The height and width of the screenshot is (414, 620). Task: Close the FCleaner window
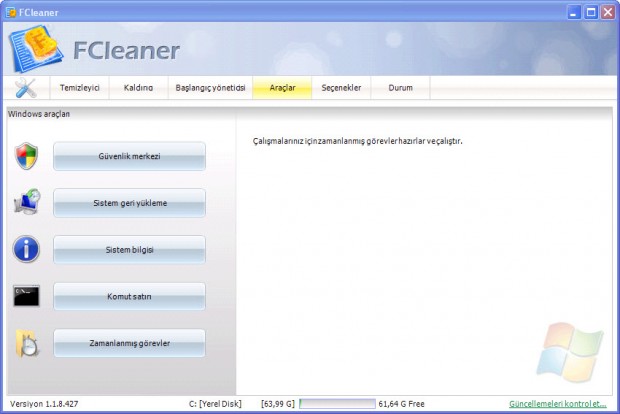pyautogui.click(x=608, y=12)
